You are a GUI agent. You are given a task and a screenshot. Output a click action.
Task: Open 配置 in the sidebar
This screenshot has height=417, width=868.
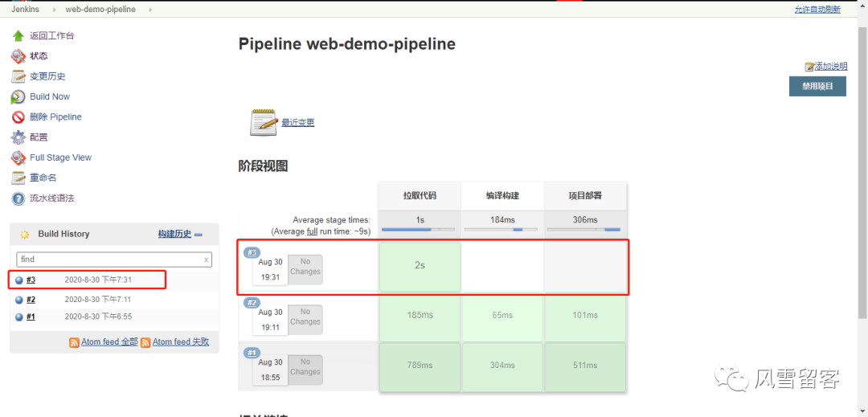[39, 137]
